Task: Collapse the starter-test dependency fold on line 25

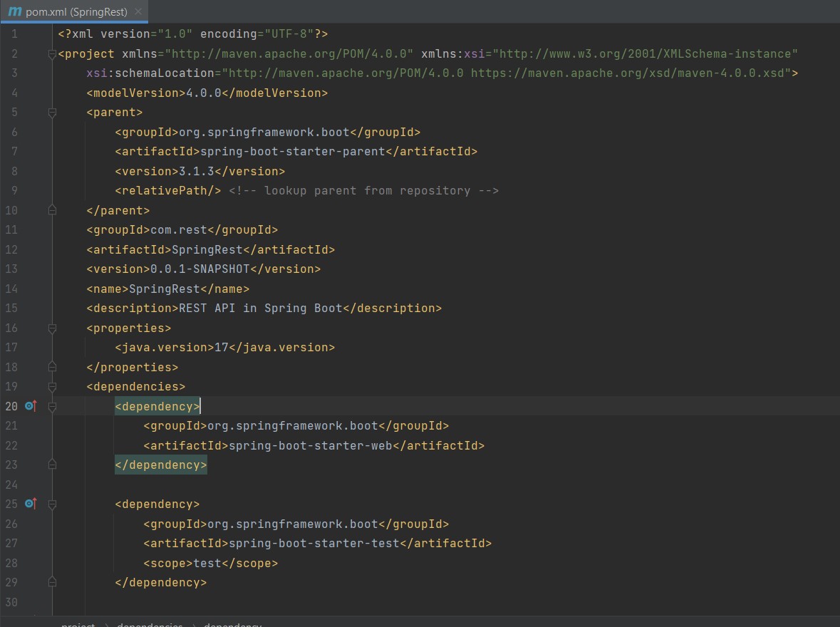Action: pos(52,504)
